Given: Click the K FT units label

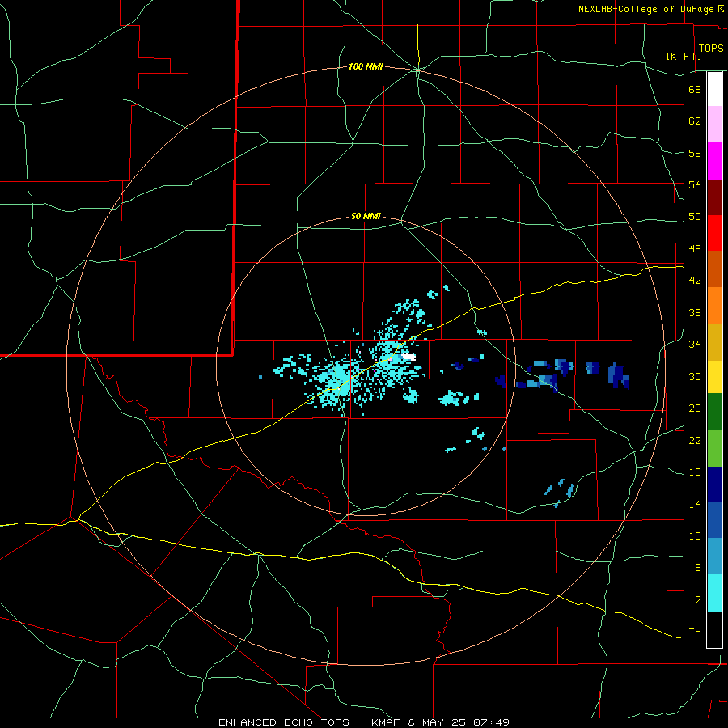Looking at the screenshot, I should coord(684,56).
